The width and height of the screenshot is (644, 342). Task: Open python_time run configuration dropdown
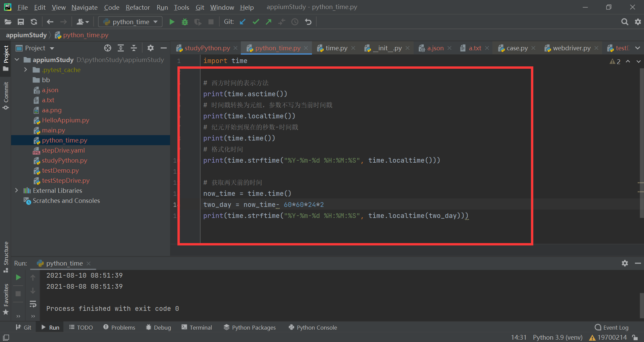tap(130, 22)
